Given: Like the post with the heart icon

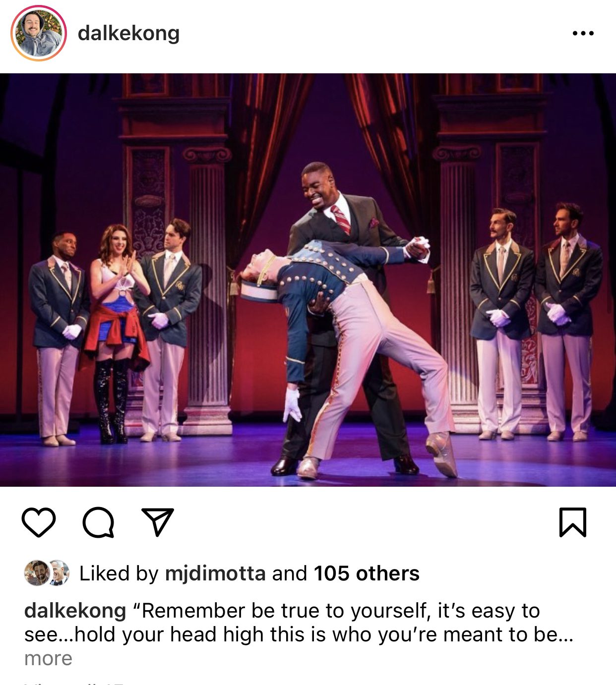Looking at the screenshot, I should pyautogui.click(x=39, y=522).
